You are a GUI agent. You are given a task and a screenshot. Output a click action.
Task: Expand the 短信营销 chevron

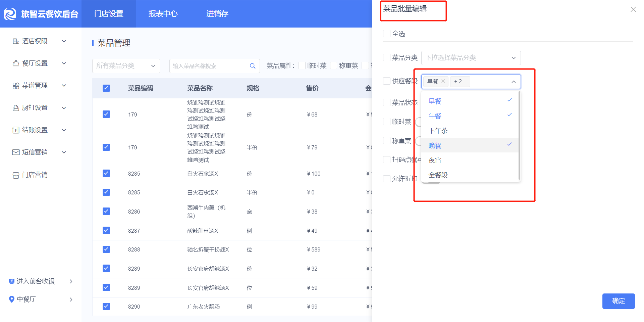[x=64, y=152]
